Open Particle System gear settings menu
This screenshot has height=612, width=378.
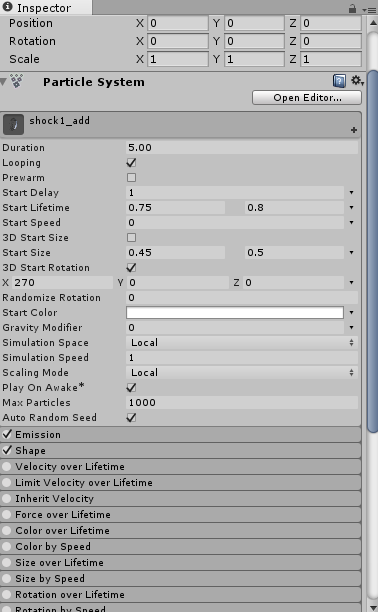pyautogui.click(x=357, y=81)
